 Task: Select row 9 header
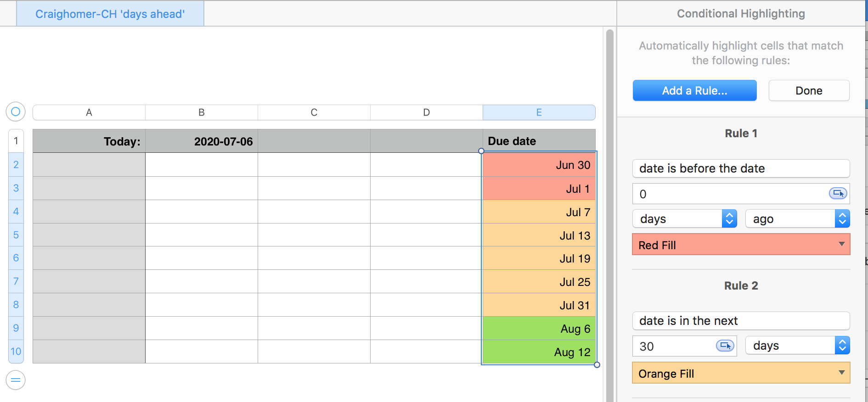pyautogui.click(x=16, y=328)
